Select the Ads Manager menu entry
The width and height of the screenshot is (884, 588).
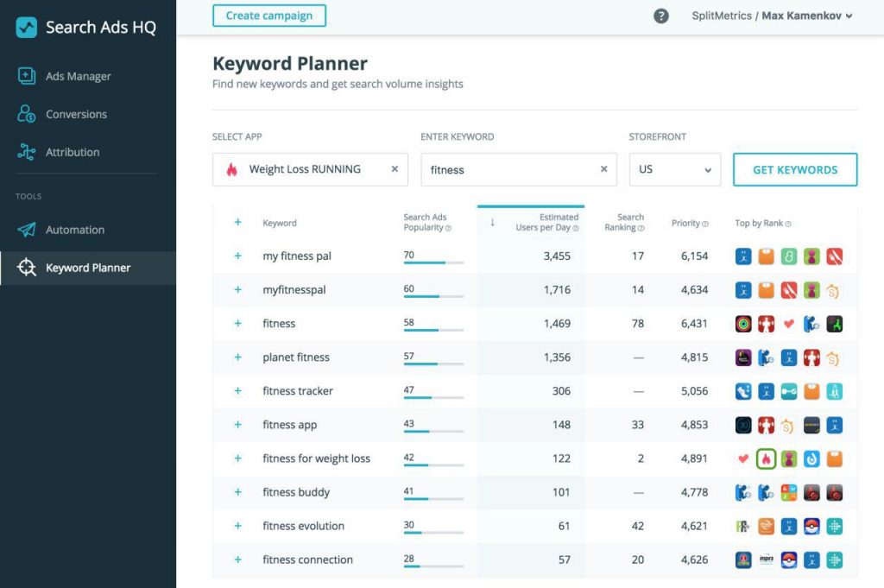point(78,76)
